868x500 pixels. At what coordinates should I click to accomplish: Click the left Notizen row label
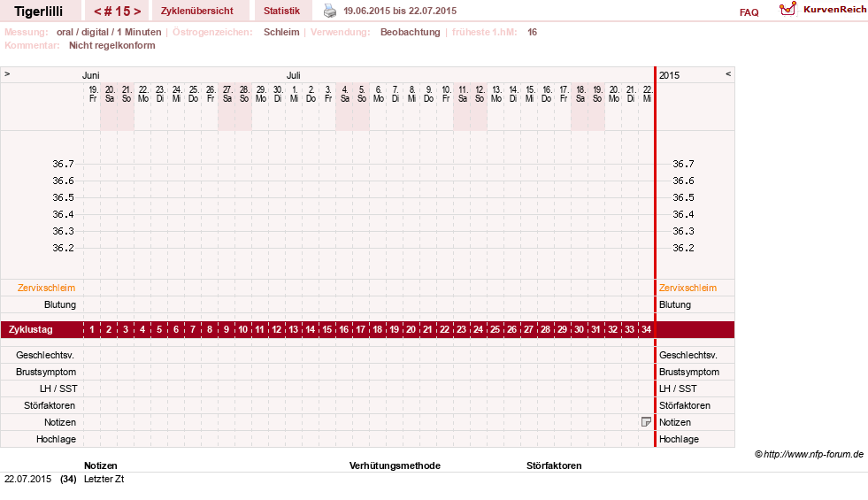(x=60, y=422)
